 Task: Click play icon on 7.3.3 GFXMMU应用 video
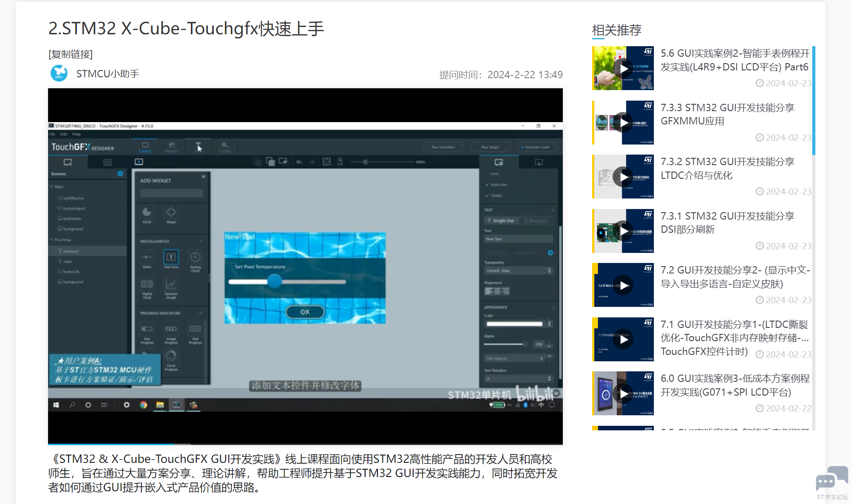point(623,123)
